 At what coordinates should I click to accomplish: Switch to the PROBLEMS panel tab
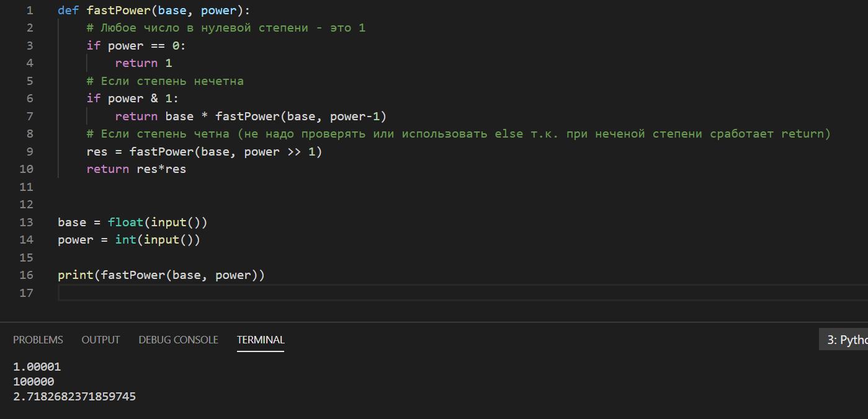[38, 340]
